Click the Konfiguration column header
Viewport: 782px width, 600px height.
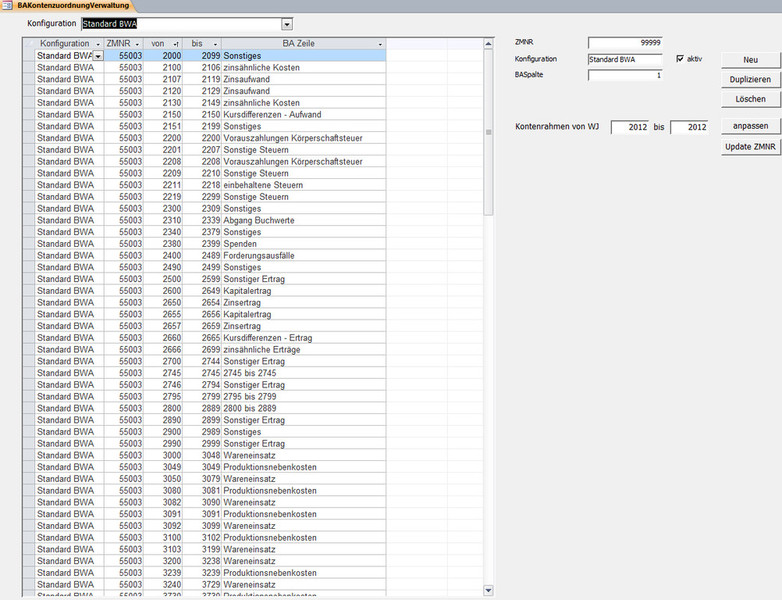point(69,44)
